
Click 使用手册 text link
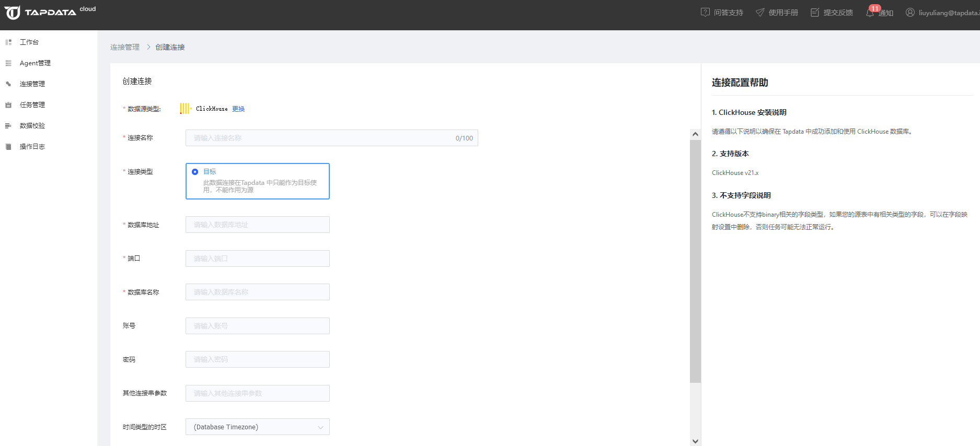point(783,13)
